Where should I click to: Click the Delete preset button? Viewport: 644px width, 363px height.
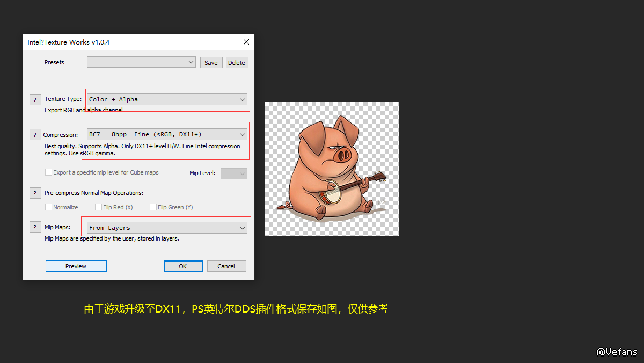click(237, 63)
